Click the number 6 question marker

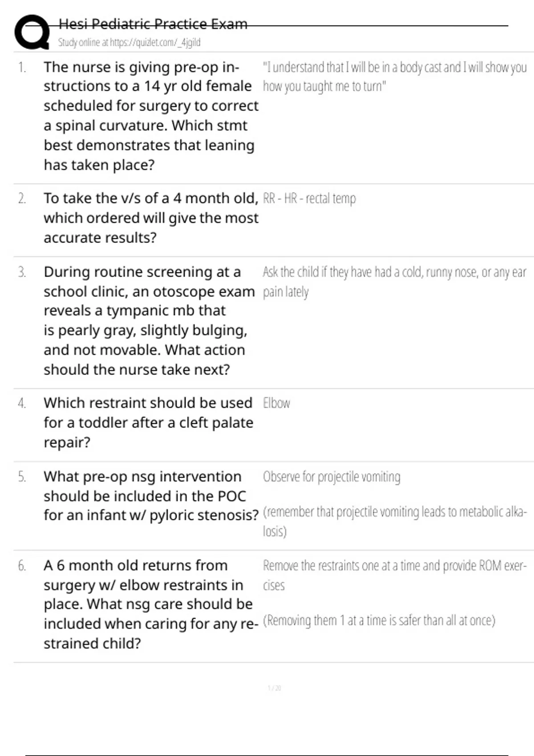click(x=22, y=566)
